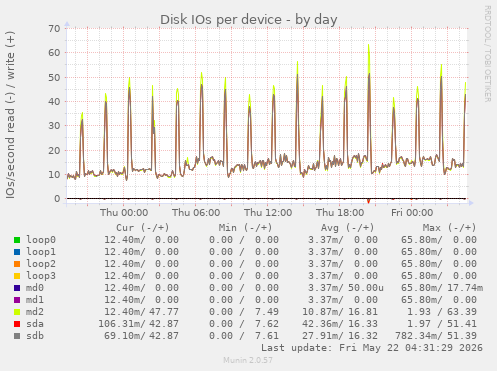
Task: Click the y-axis value 20
Action: (54, 150)
